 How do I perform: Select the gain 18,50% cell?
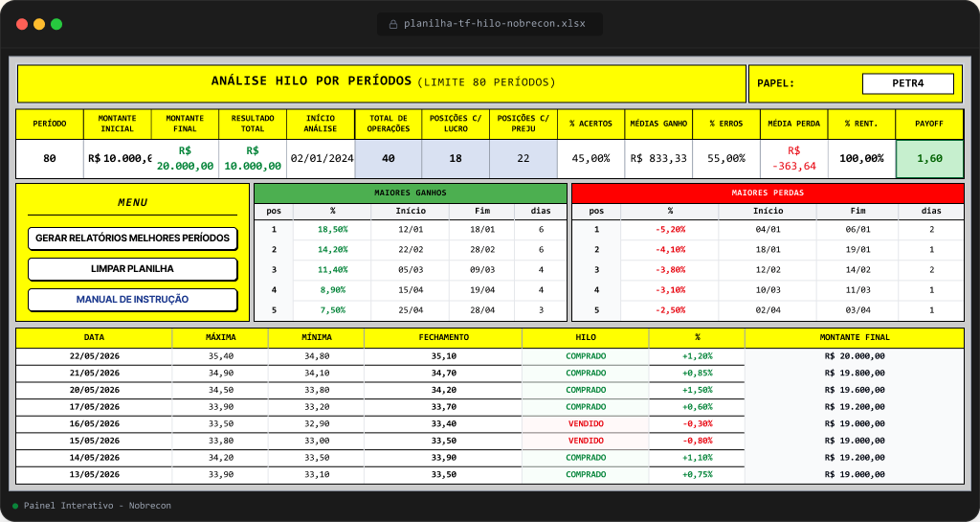coord(332,230)
